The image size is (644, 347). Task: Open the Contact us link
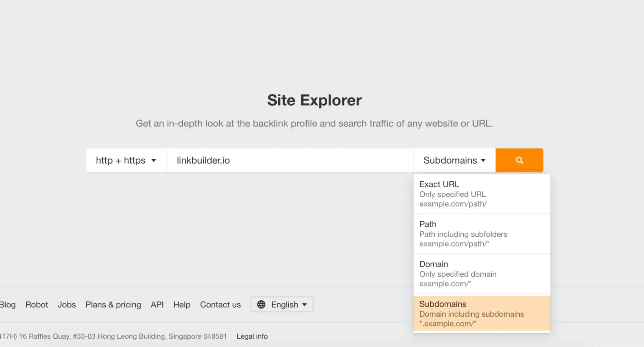pyautogui.click(x=220, y=304)
